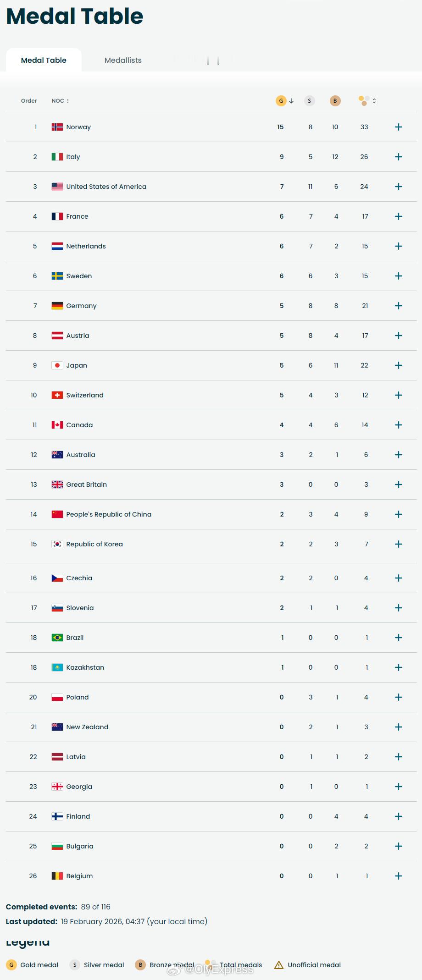The height and width of the screenshot is (980, 422).
Task: Click the Brazil flag icon
Action: click(x=57, y=638)
